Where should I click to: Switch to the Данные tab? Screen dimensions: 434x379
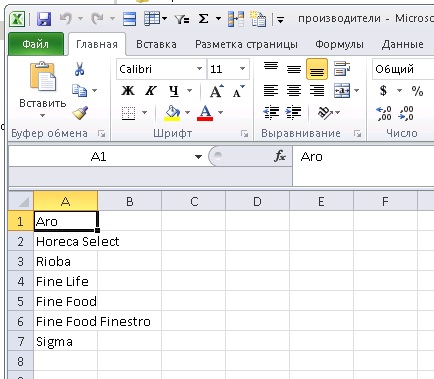(x=403, y=44)
